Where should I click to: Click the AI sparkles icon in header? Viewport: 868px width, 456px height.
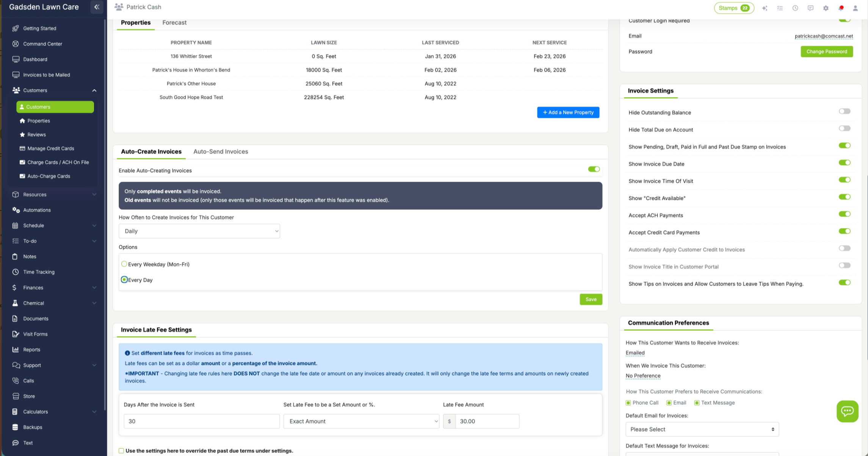click(x=765, y=8)
